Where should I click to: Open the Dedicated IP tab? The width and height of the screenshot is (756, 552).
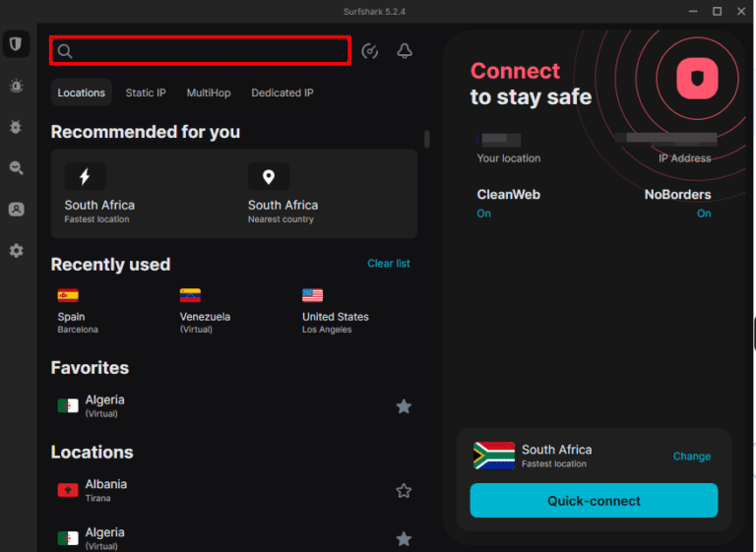coord(283,93)
